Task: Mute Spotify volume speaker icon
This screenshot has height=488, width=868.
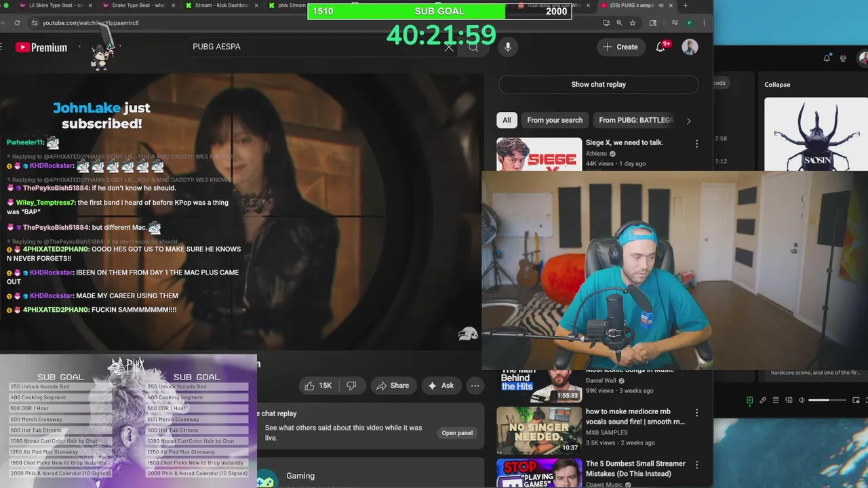Action: click(802, 400)
